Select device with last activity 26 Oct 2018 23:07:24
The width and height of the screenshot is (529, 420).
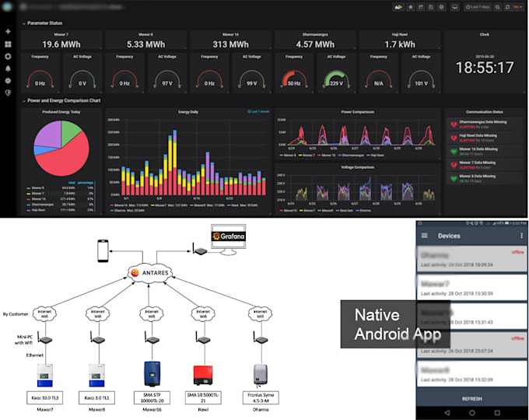(x=471, y=345)
